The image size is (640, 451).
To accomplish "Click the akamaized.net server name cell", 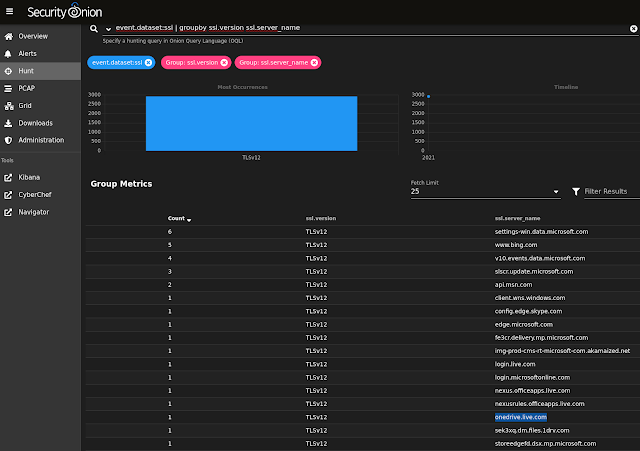I will click(562, 351).
